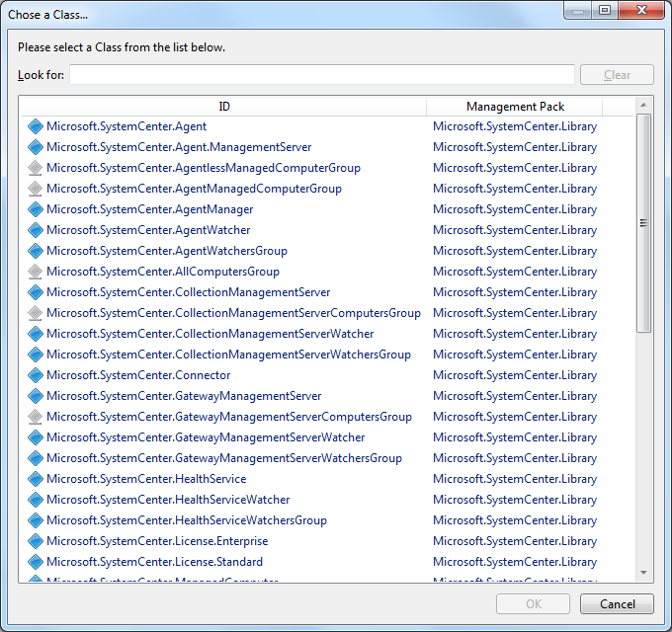Click the icon beside Microsoft.SystemCenter.Agent.ManagementServer
Screen dimensions: 672x632
pos(36,147)
